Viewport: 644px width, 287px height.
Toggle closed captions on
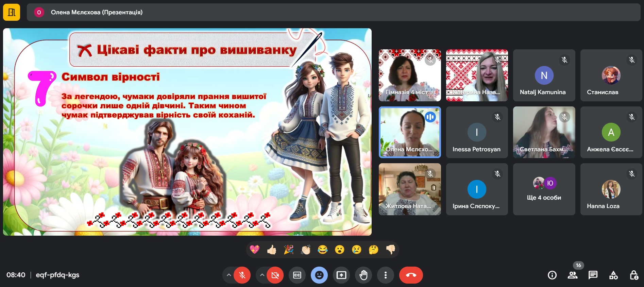coord(297,275)
